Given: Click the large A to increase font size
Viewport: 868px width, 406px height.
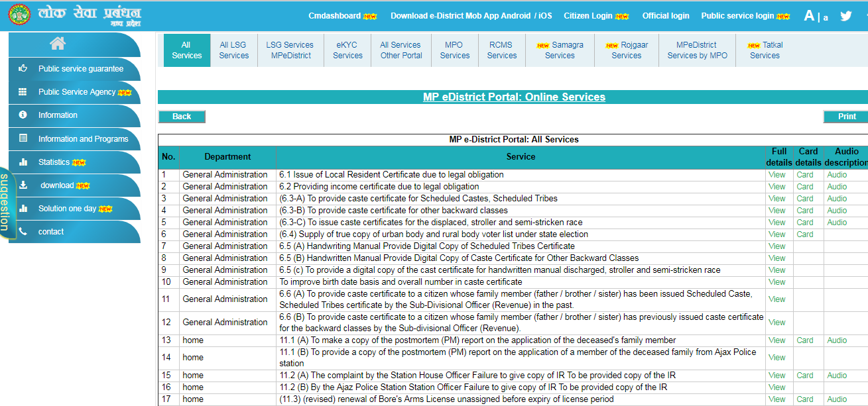Looking at the screenshot, I should [809, 14].
